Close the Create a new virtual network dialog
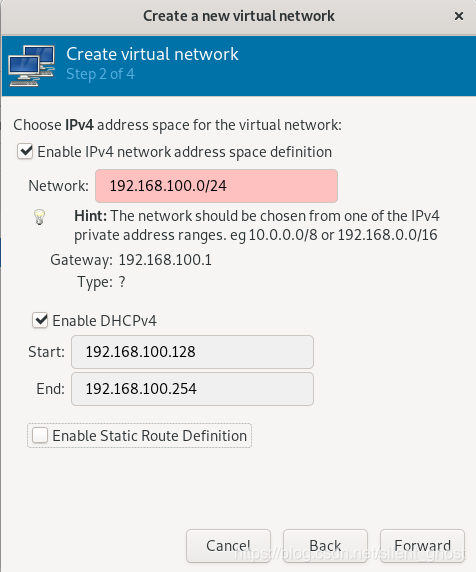Screen dimensions: 476x572 459,16
